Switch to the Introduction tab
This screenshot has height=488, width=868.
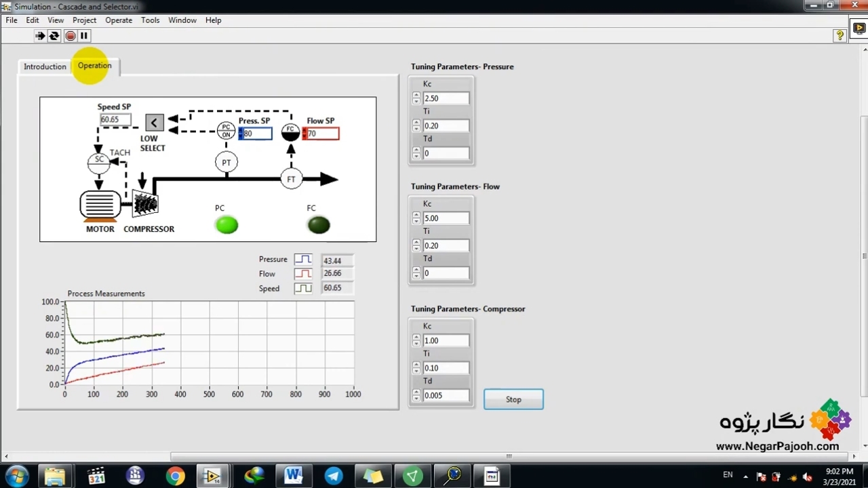(45, 66)
